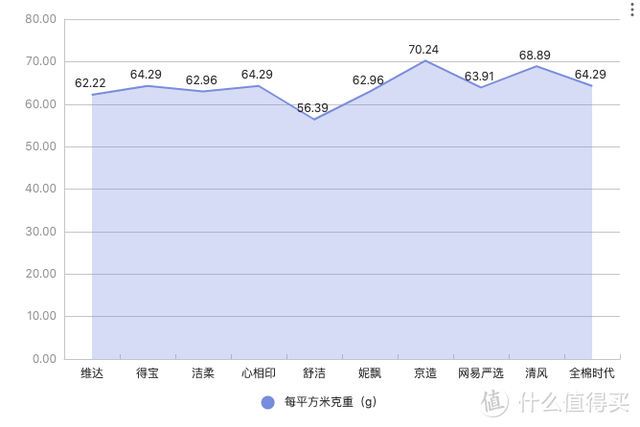
Task: Toggle the 每平方米克重 (g) legend label
Action: [x=329, y=402]
